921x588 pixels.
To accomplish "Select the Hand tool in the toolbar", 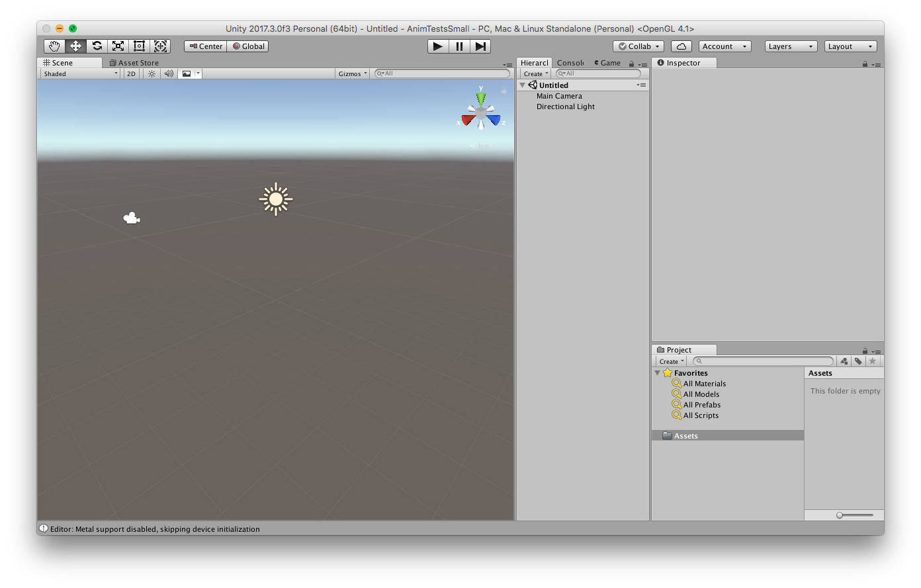I will [54, 46].
